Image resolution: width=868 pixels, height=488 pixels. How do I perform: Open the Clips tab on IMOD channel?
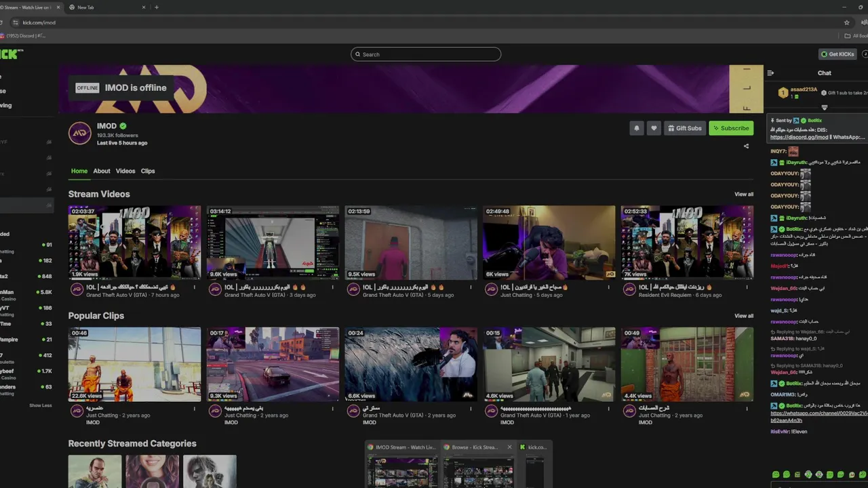(x=148, y=171)
